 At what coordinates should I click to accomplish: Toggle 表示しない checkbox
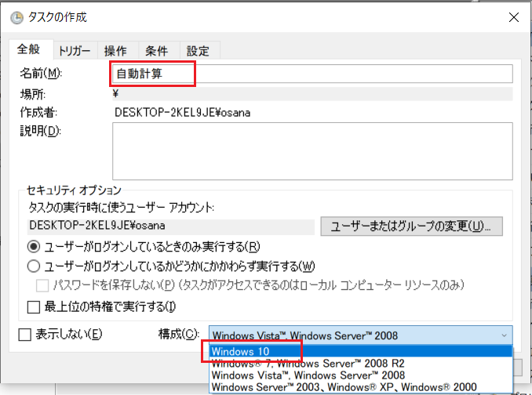25,335
